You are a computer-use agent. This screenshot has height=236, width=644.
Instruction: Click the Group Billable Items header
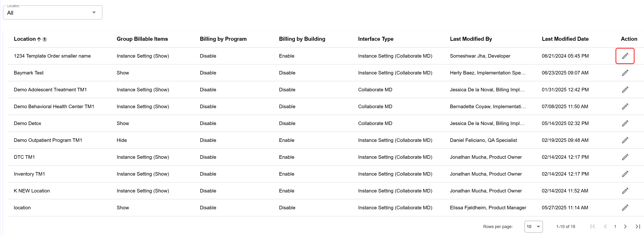(x=142, y=39)
